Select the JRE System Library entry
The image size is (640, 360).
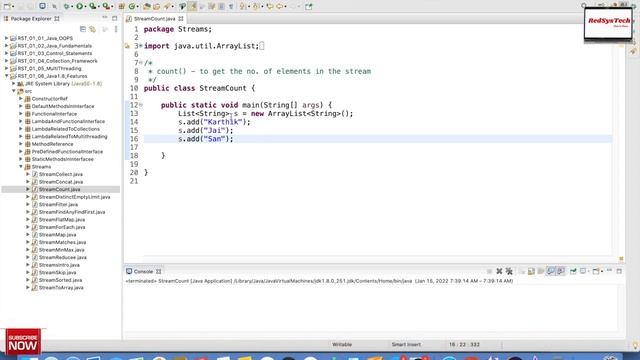[x=63, y=84]
